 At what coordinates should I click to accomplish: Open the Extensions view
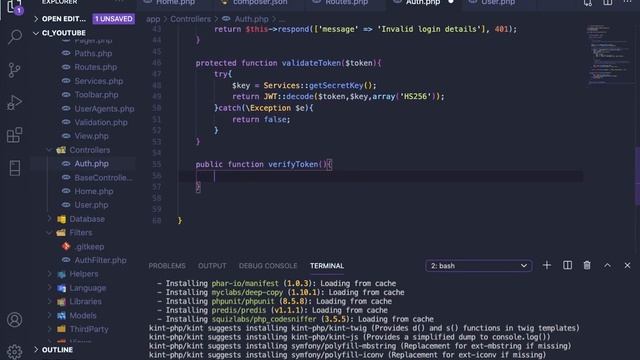click(15, 135)
